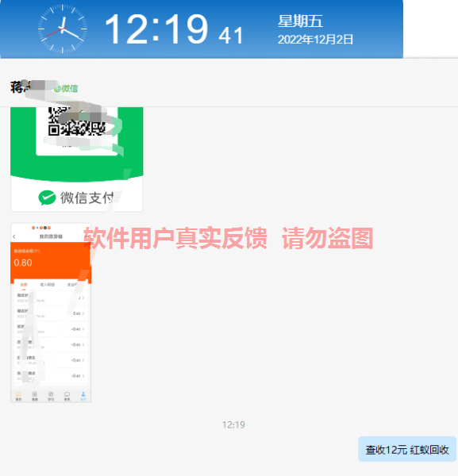The image size is (458, 476).
Task: Click the middle icon in the screenshot's bottom navigation
Action: (51, 396)
